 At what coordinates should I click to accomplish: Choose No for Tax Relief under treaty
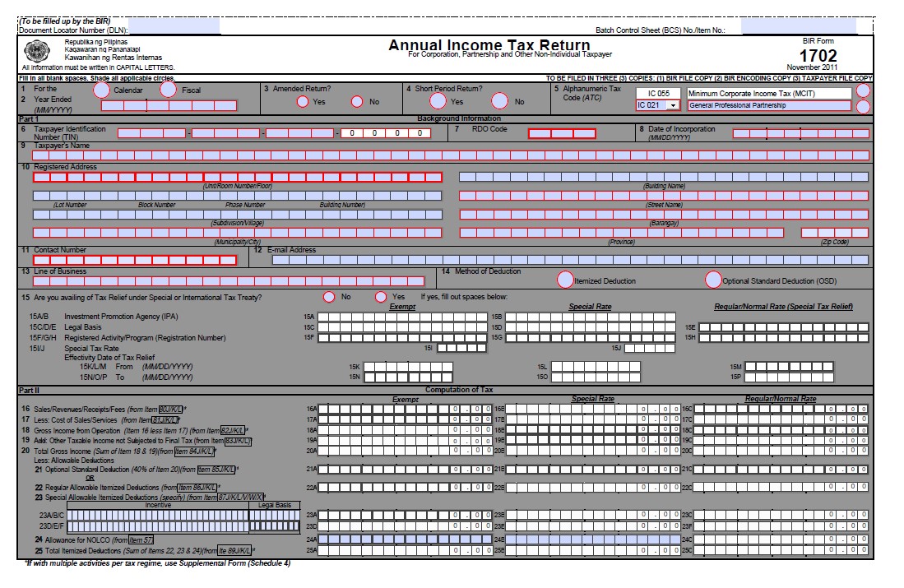[329, 297]
